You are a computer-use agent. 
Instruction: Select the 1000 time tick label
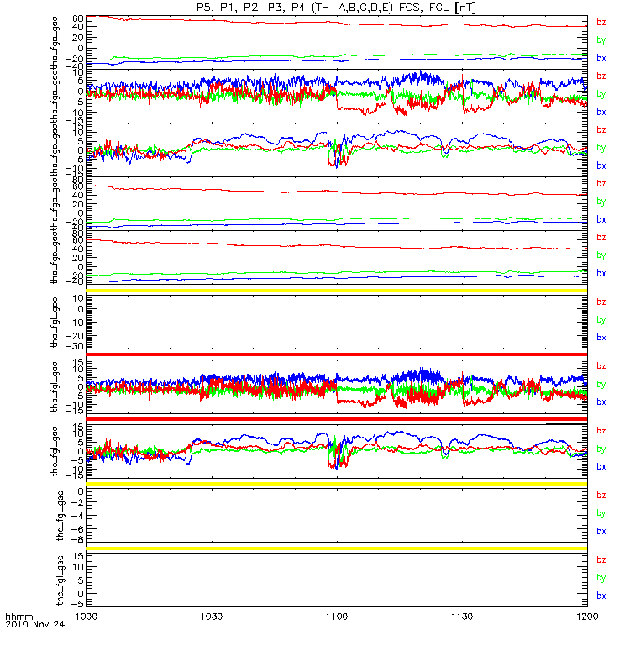coord(87,617)
